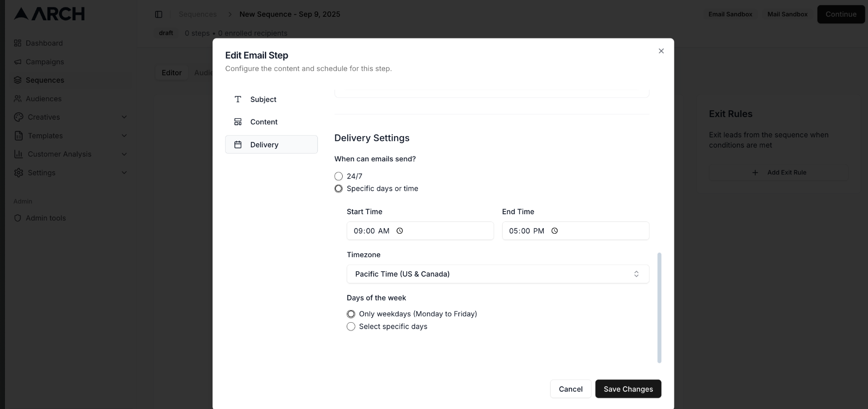Select the Sequences layers icon in sidebar
This screenshot has width=868, height=409.
point(18,80)
